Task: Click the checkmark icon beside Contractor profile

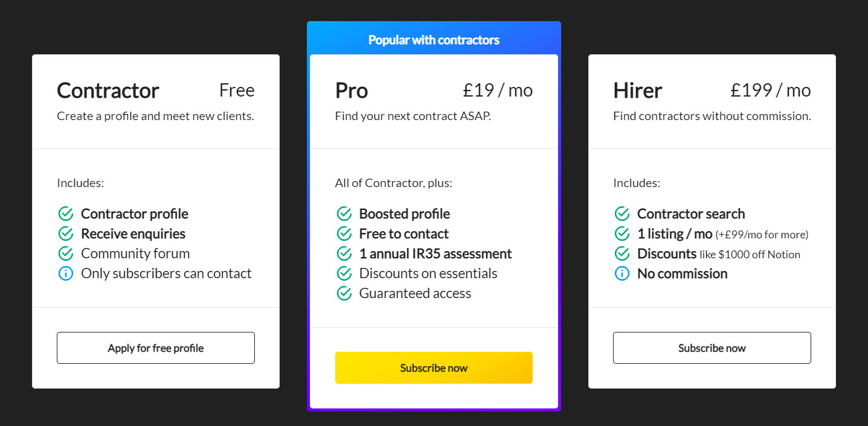Action: [65, 214]
